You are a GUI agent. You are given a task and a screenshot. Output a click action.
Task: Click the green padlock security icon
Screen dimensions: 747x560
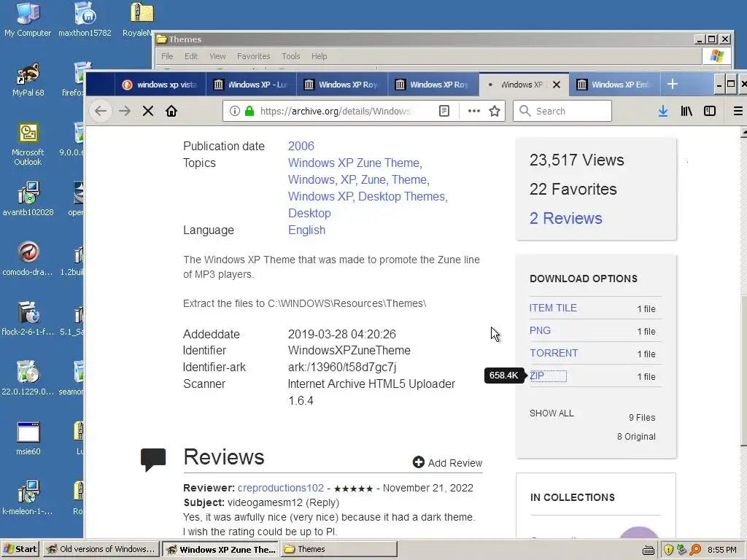coord(249,111)
